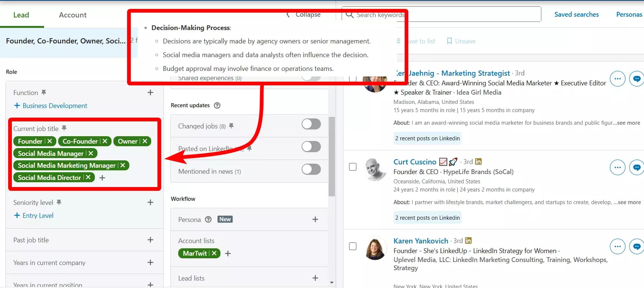The height and width of the screenshot is (288, 644).
Task: Expand Years in current company filter
Action: click(x=150, y=262)
